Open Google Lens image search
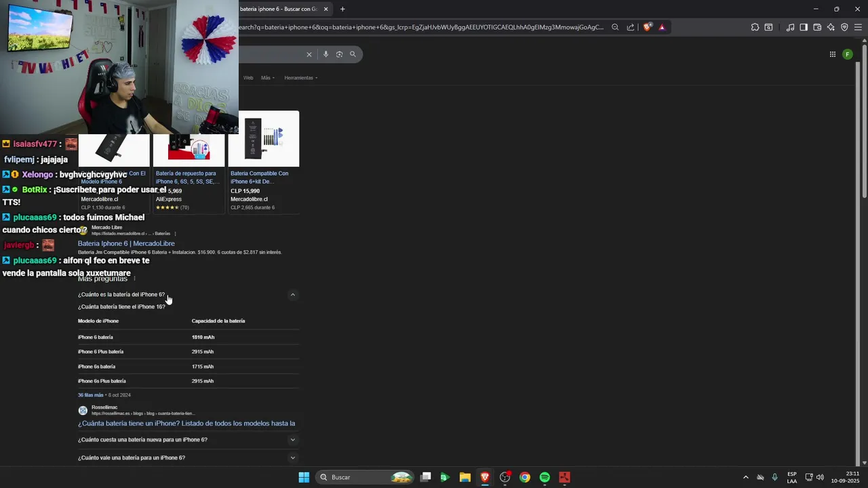868x488 pixels. click(x=339, y=54)
